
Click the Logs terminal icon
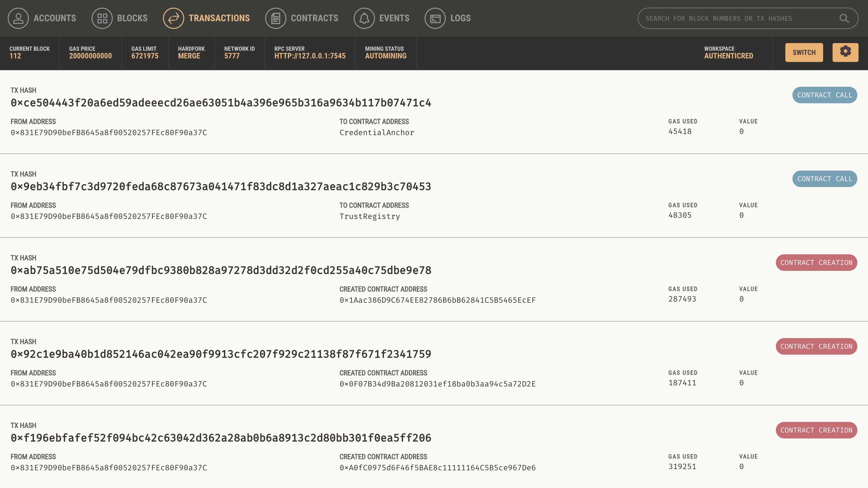(435, 18)
